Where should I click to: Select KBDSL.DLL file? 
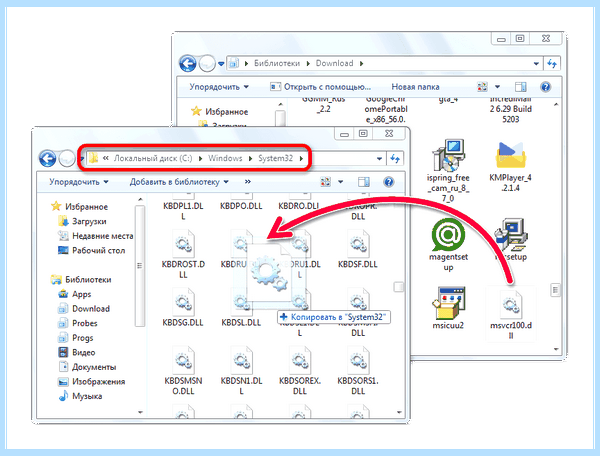coord(241,322)
